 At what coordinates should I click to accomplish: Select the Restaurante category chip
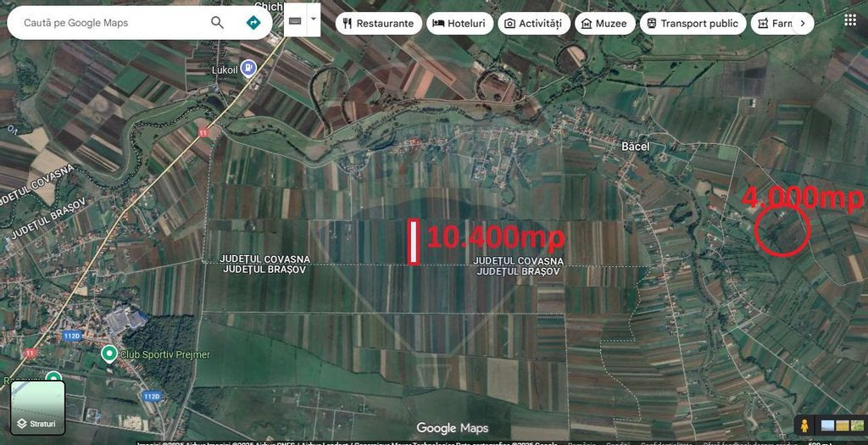[x=379, y=23]
